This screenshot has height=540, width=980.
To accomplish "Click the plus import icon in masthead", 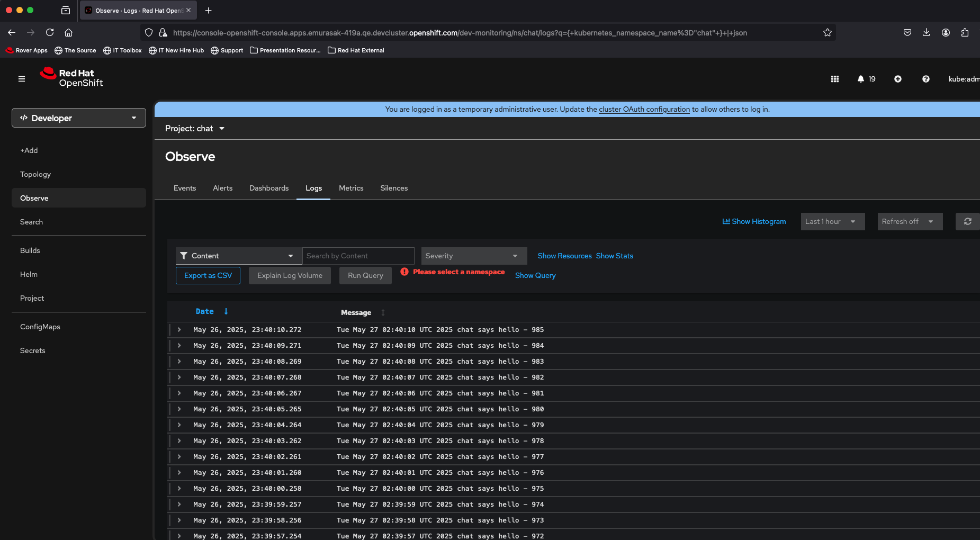I will [897, 79].
